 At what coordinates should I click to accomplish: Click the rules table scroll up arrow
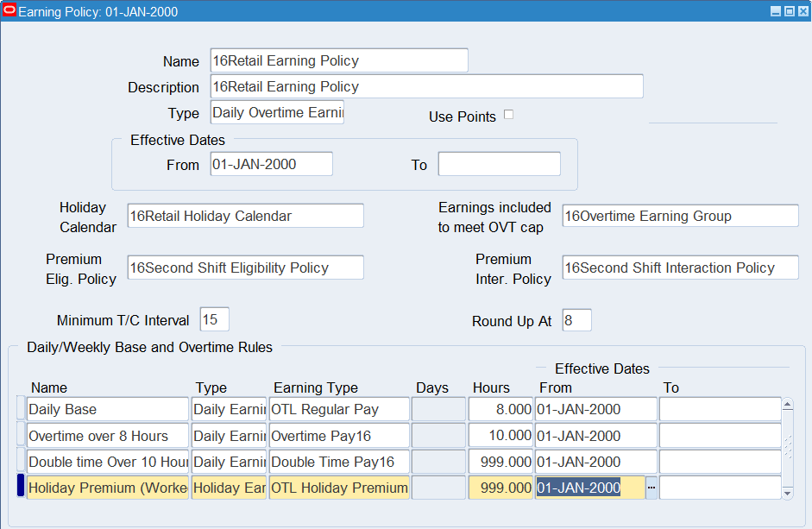pos(787,404)
